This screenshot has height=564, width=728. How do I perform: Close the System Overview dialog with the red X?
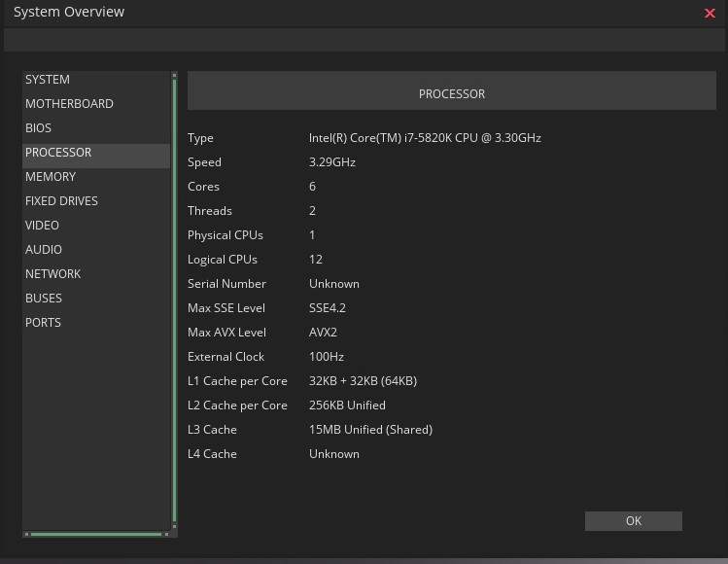pos(710,13)
